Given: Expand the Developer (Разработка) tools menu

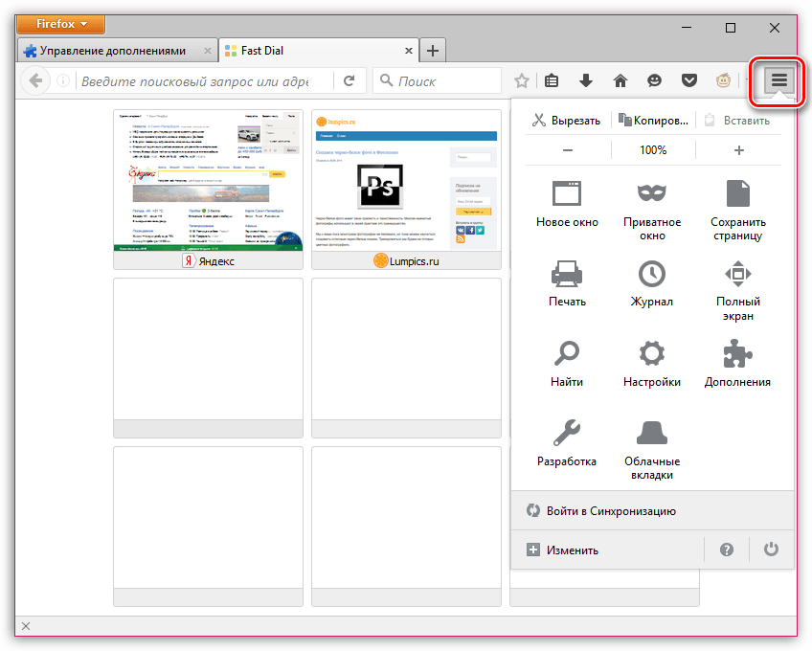Looking at the screenshot, I should pos(567,443).
